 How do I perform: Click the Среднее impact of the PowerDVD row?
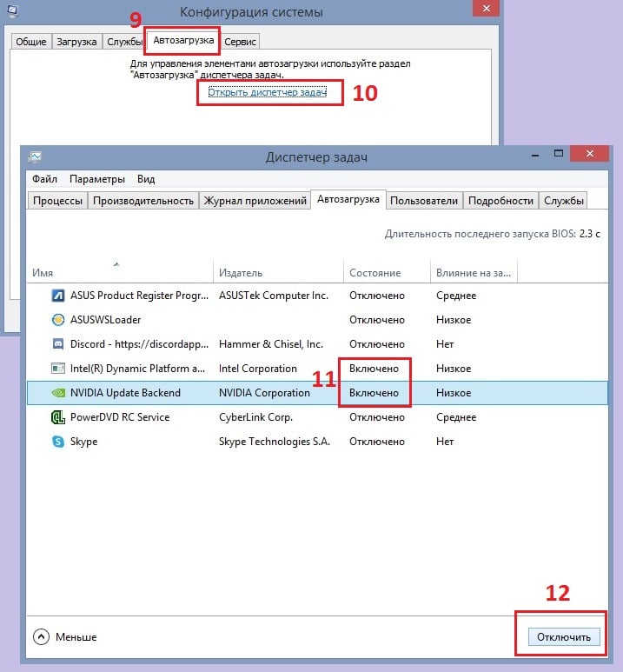[x=456, y=417]
